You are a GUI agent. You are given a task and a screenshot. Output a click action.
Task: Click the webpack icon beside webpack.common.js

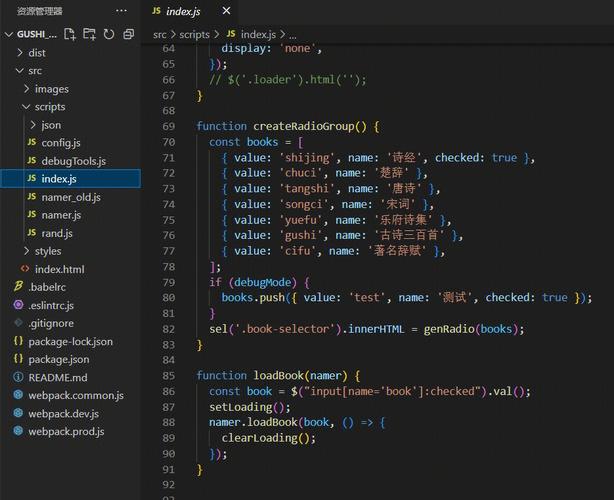click(18, 395)
